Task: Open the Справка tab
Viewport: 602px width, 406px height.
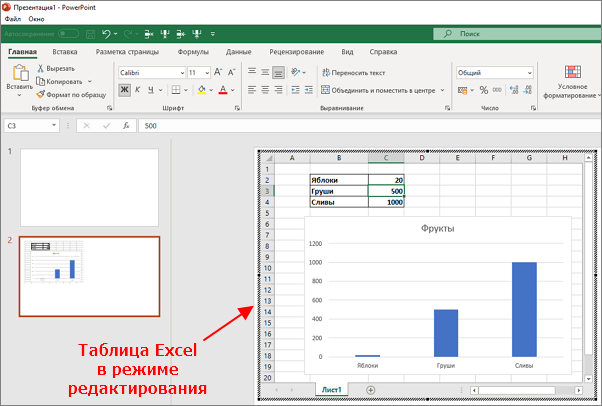Action: tap(383, 52)
